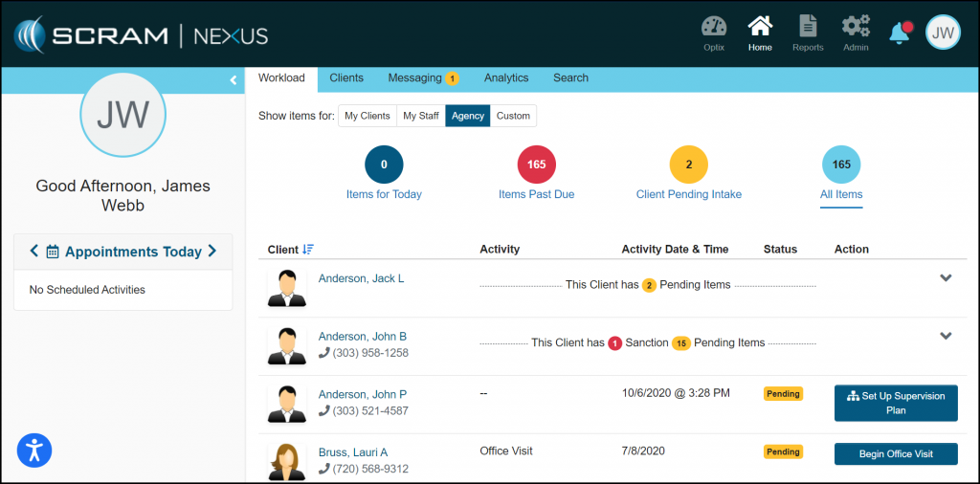
Task: Open the Reports icon
Action: (808, 29)
